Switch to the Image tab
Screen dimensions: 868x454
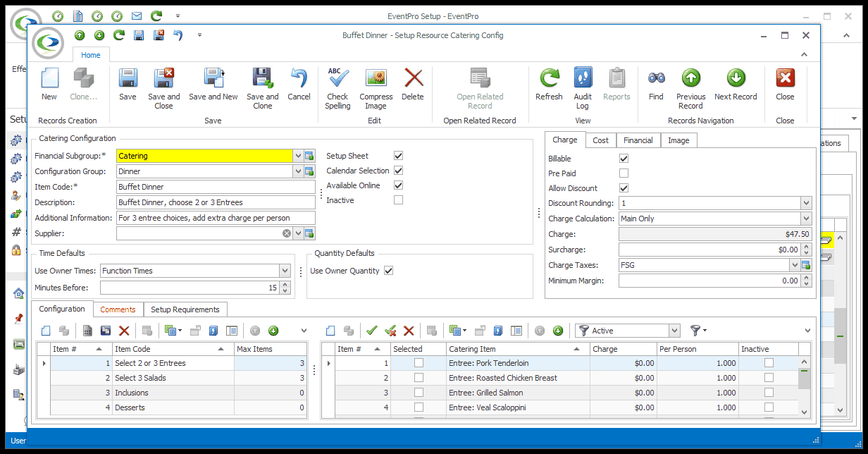coord(678,140)
